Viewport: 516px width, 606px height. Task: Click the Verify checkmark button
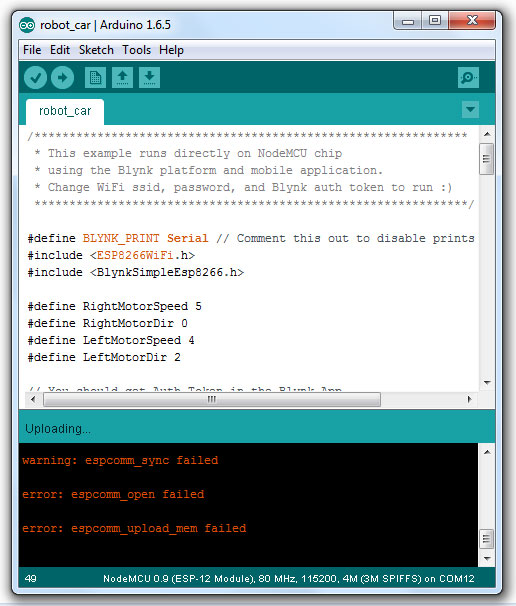36,78
